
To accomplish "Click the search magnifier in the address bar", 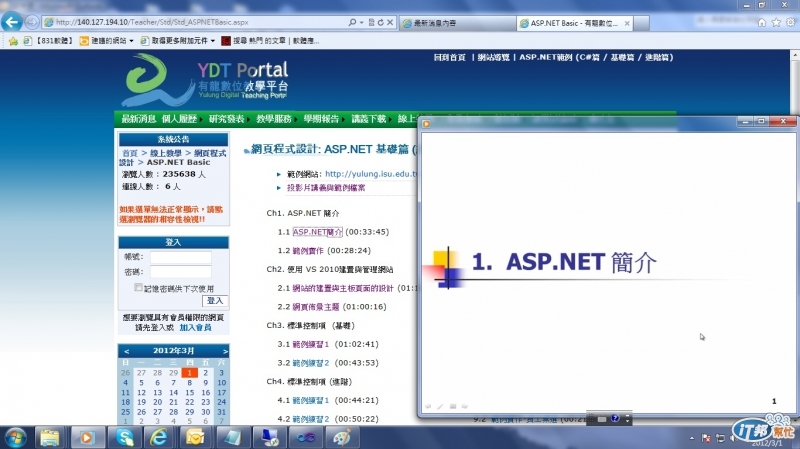I will [x=352, y=22].
